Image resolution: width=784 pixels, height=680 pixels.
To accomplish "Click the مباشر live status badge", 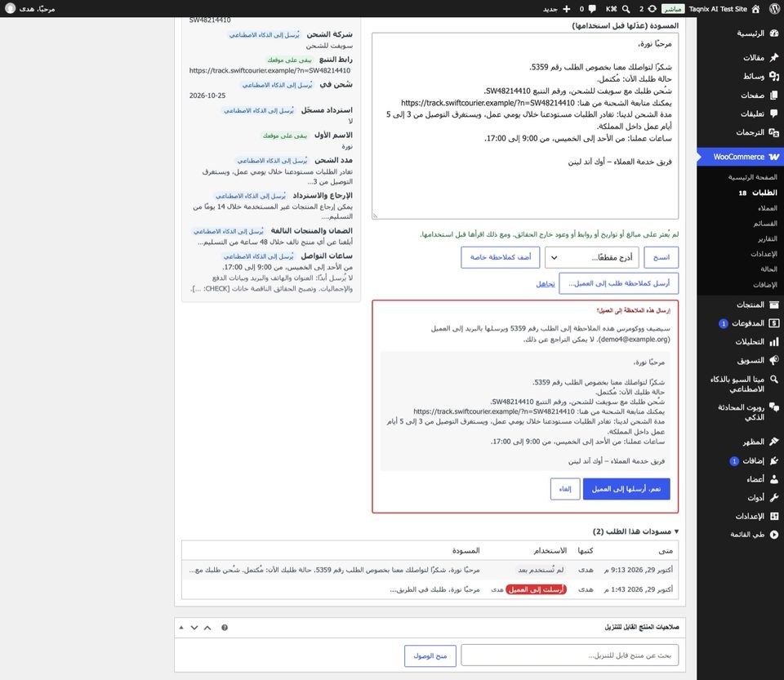I will tap(673, 8).
